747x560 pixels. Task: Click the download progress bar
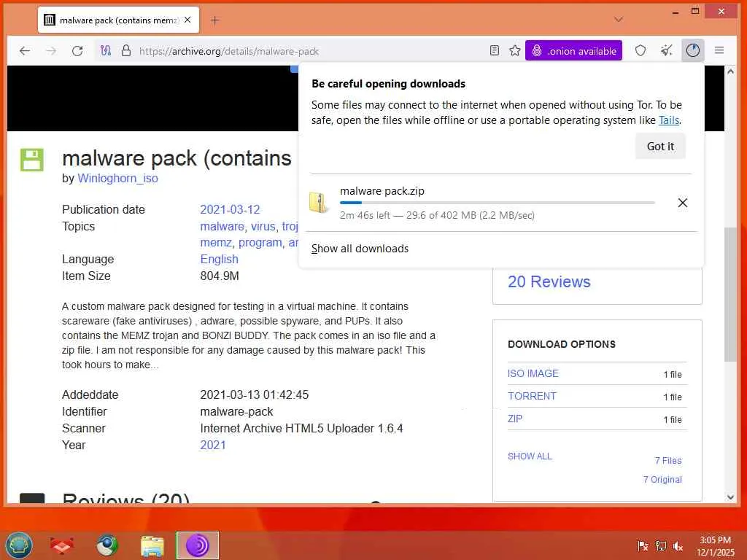pyautogui.click(x=498, y=203)
